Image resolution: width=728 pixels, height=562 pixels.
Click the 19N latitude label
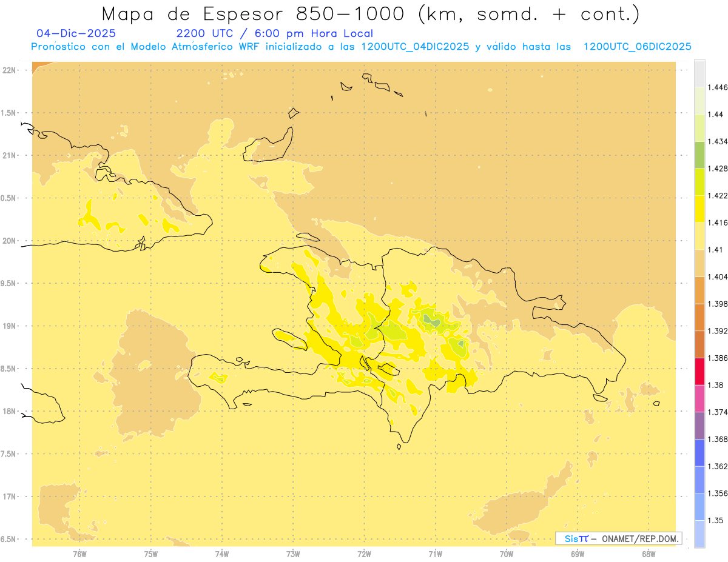point(9,326)
